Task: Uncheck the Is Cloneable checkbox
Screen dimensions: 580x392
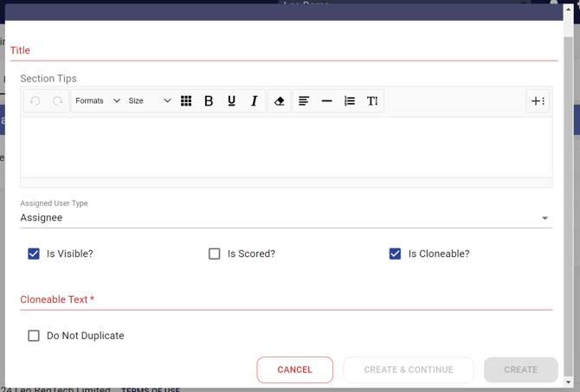Action: click(x=395, y=254)
